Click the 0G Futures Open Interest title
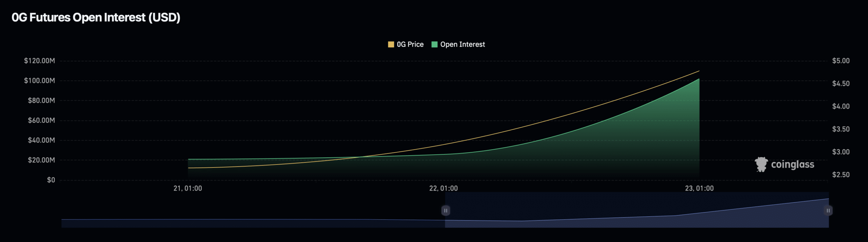The width and height of the screenshot is (868, 242). tap(96, 17)
